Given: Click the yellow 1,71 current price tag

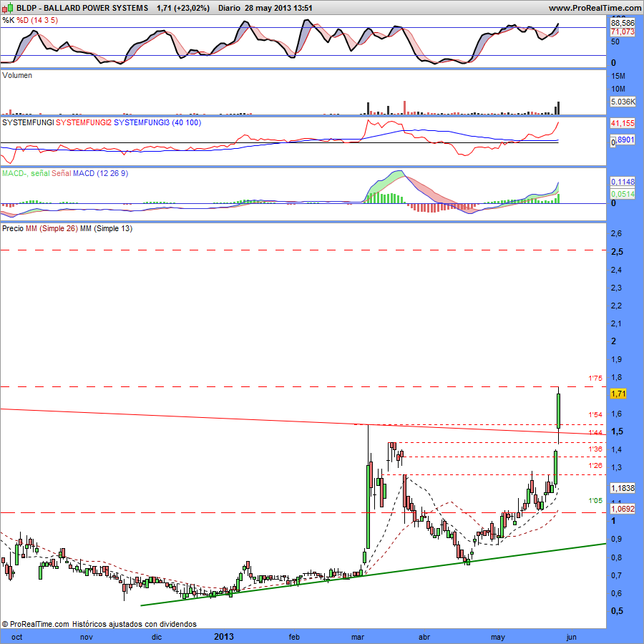Looking at the screenshot, I should point(618,394).
